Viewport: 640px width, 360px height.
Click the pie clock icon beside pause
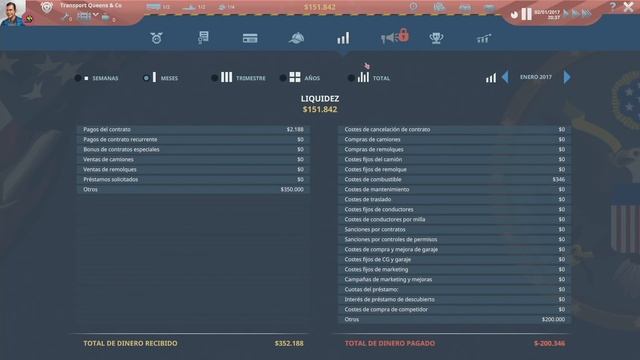pyautogui.click(x=514, y=15)
